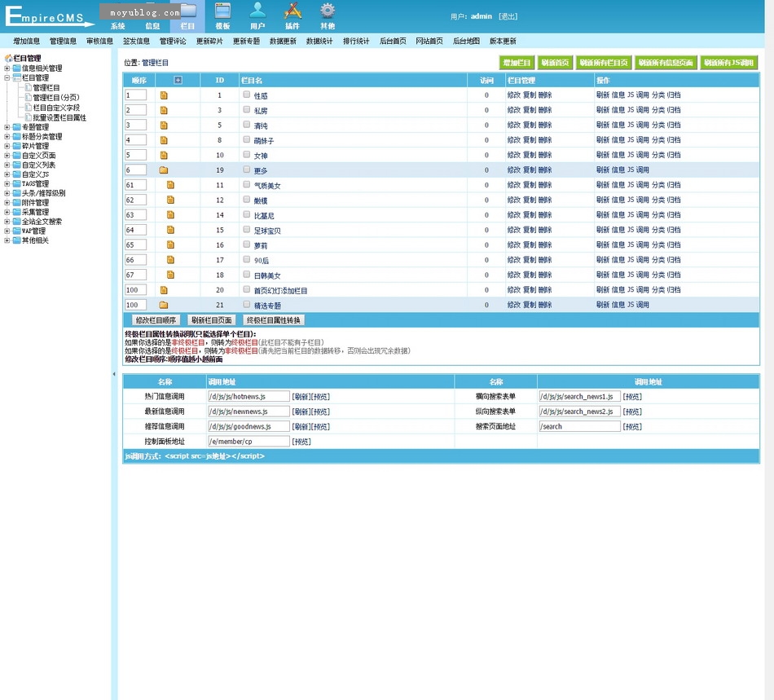Click the file icon in the 比基尼 row
This screenshot has height=700, width=774.
(170, 215)
